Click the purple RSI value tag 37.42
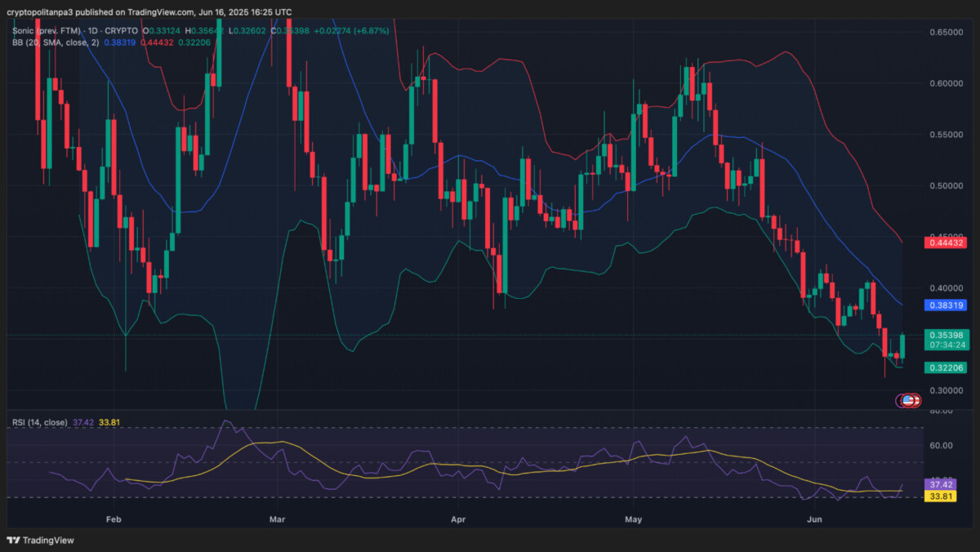This screenshot has height=552, width=980. 940,484
